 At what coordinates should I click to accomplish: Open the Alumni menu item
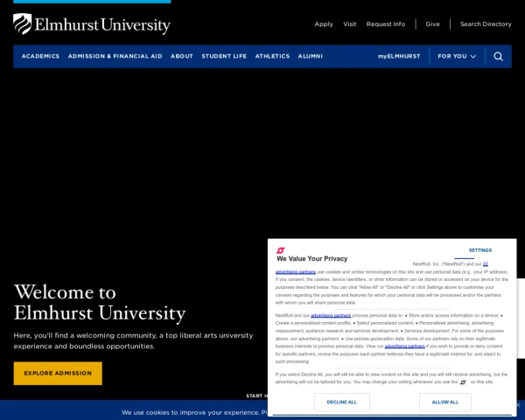point(311,56)
